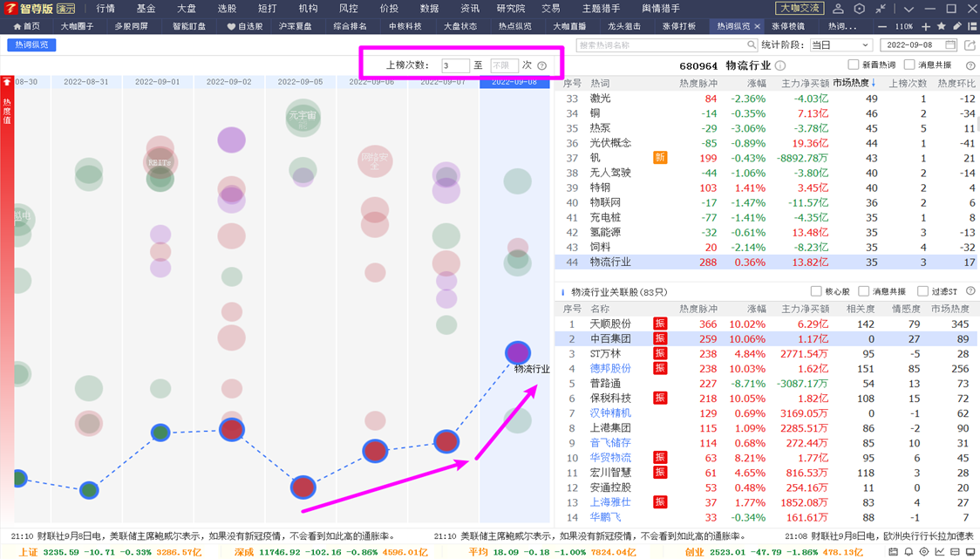Click the 大咖交流 button

pyautogui.click(x=800, y=8)
